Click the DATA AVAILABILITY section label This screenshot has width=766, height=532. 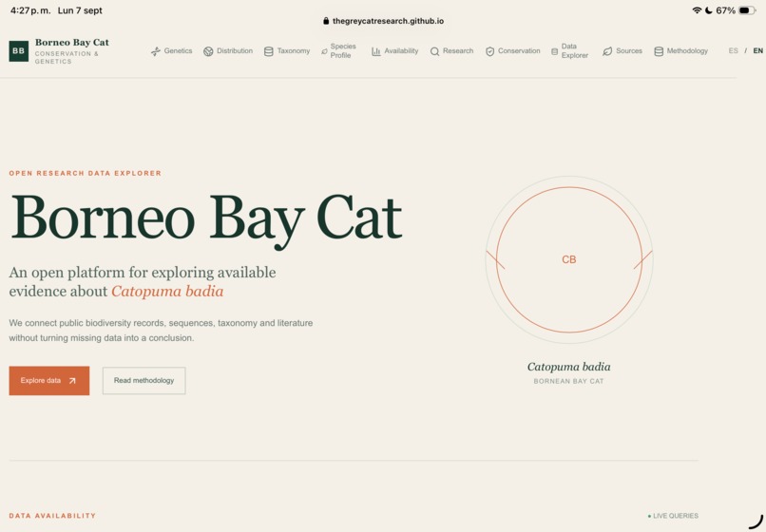click(x=52, y=516)
